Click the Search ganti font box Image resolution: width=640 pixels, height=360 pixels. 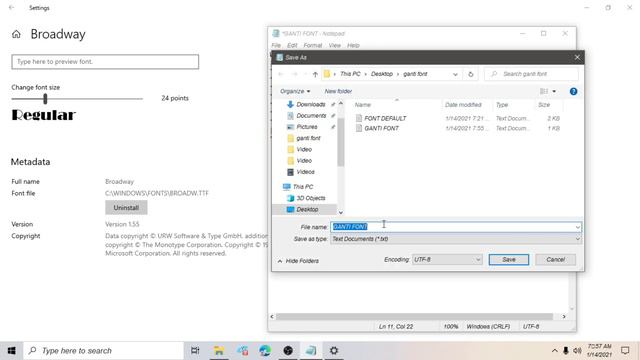531,74
